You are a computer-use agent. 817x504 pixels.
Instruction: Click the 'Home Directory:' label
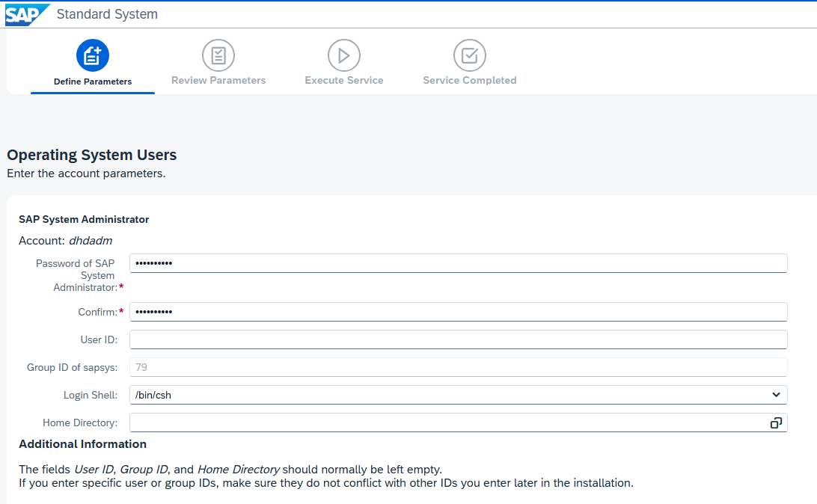coord(80,422)
